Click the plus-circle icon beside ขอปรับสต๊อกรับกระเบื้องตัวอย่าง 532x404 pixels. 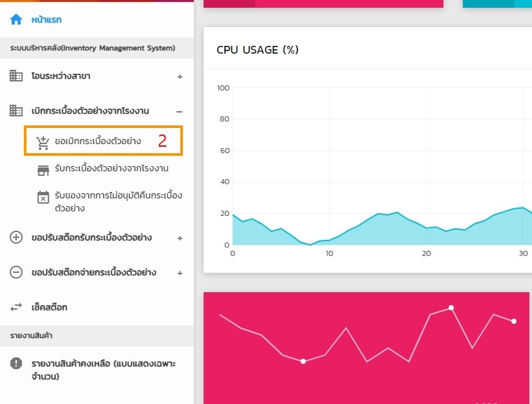point(16,237)
